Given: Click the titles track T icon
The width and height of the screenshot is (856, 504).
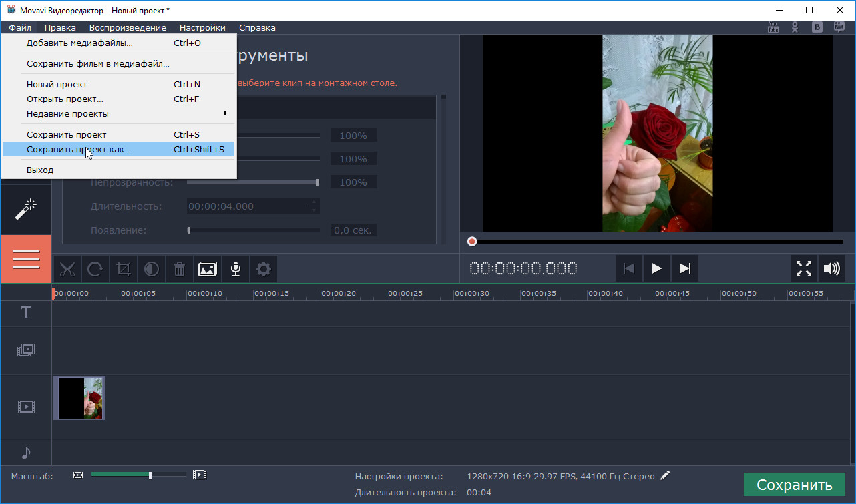Looking at the screenshot, I should point(26,312).
